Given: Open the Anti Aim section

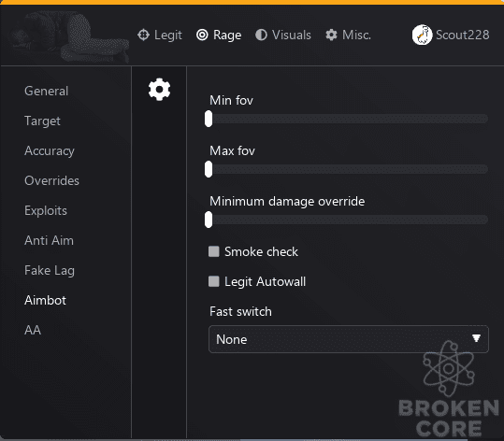Looking at the screenshot, I should 50,240.
